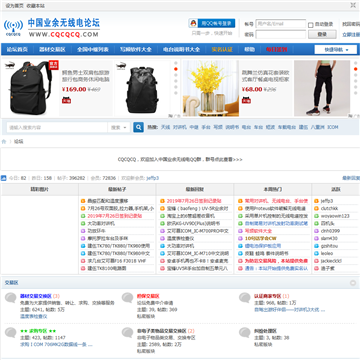
Task: Click the username input field
Action: click(281, 24)
